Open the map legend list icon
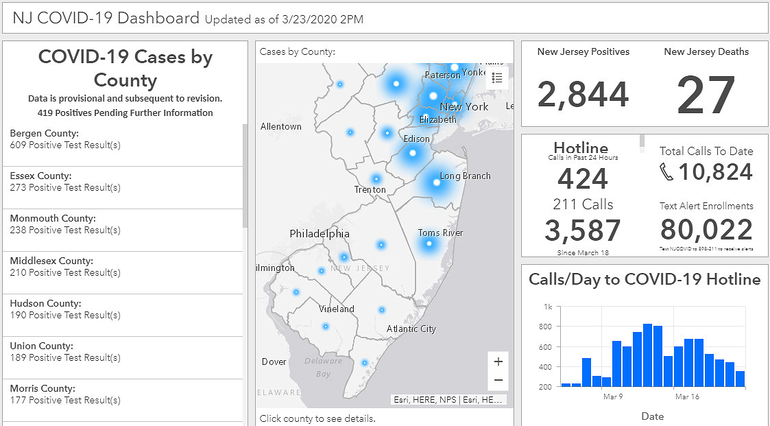The width and height of the screenshot is (770, 426). tap(497, 78)
